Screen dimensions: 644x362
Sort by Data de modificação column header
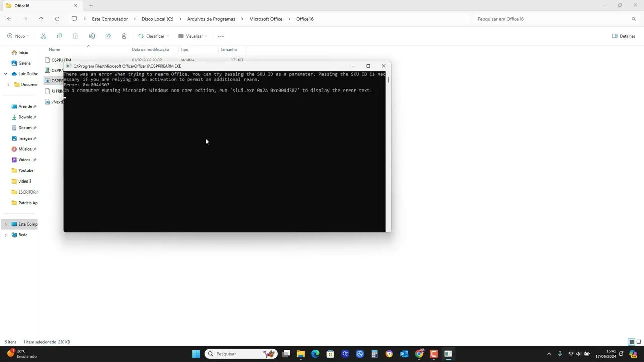[x=150, y=50]
